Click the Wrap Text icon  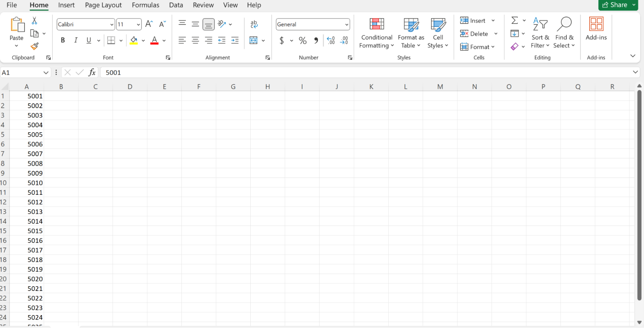[x=254, y=24]
